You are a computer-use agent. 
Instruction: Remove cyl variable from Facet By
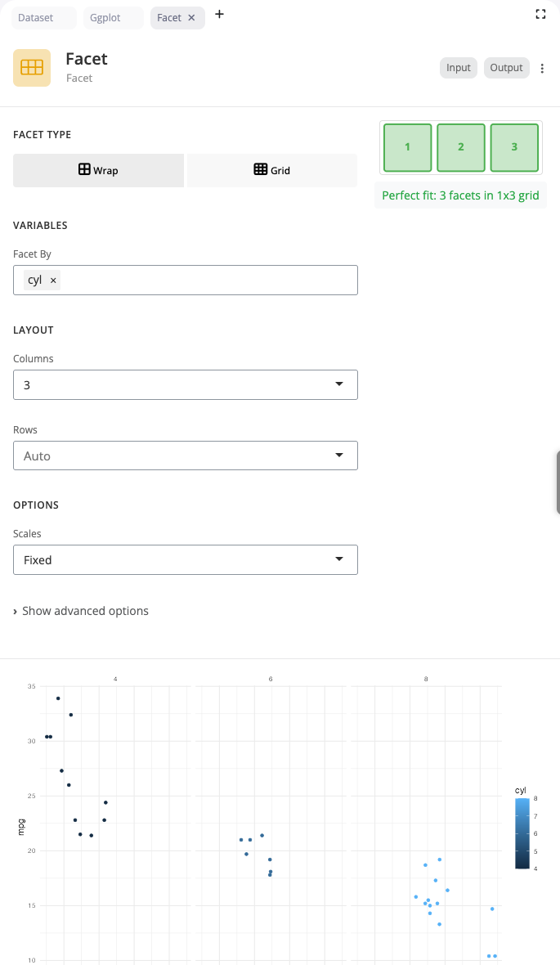click(53, 281)
